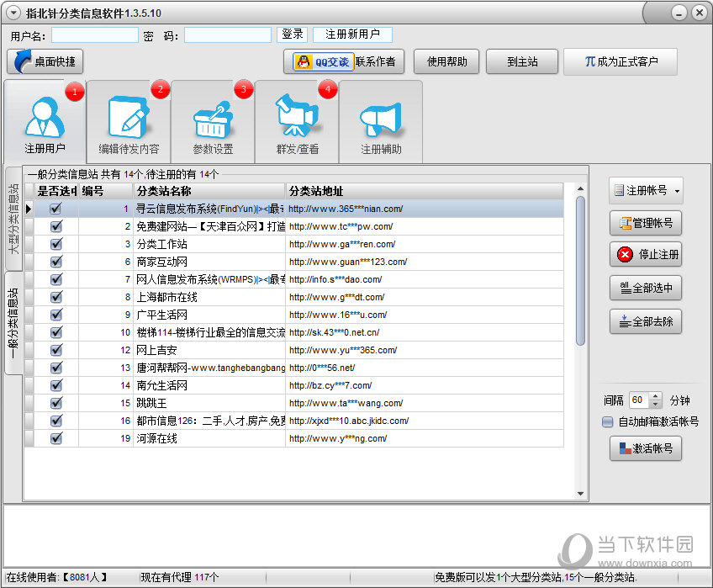Uncheck the 网上吉安 row checkbox
This screenshot has height=588, width=713.
click(56, 350)
